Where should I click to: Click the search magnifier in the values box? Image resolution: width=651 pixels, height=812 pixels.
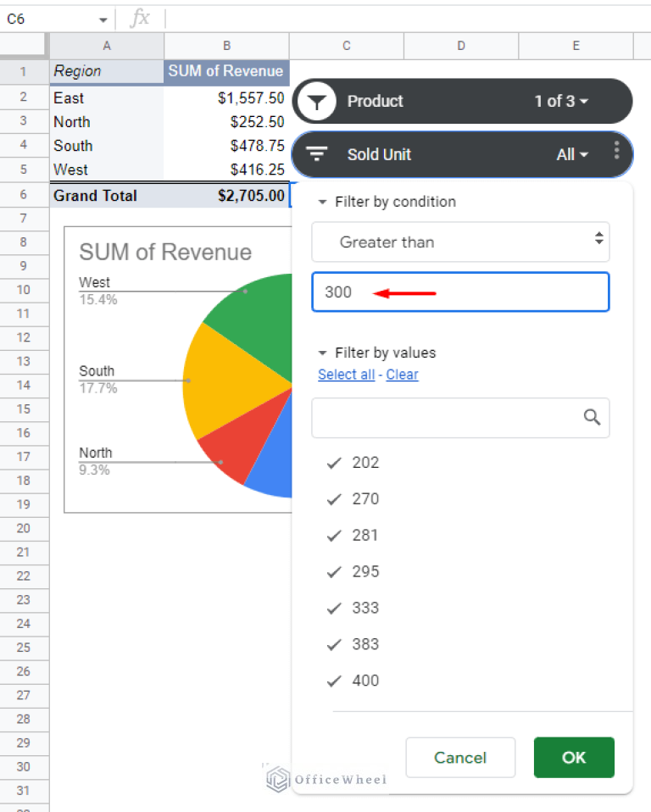click(591, 417)
